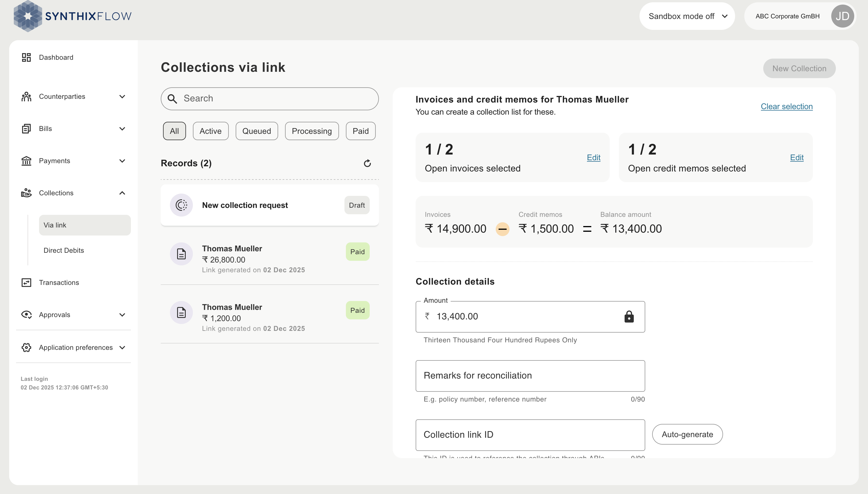Click the Balance amount ₹ 13,400.00 value
868x494 pixels.
click(x=631, y=229)
